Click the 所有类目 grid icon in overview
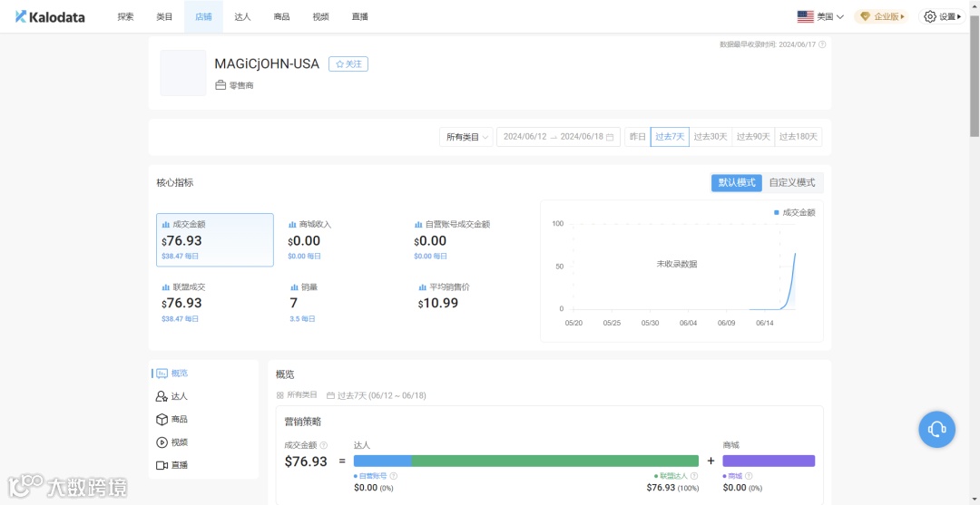The width and height of the screenshot is (980, 505). click(280, 395)
